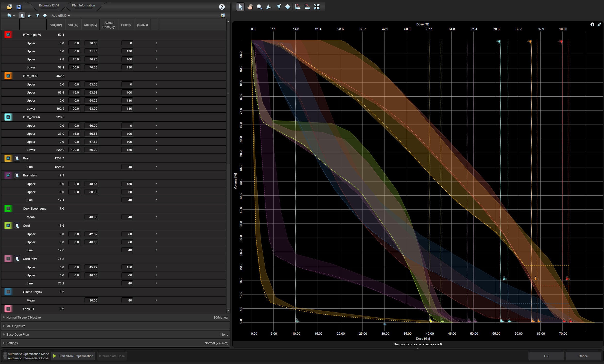The width and height of the screenshot is (604, 364).
Task: Expand the MU Objective section
Action: click(x=16, y=326)
